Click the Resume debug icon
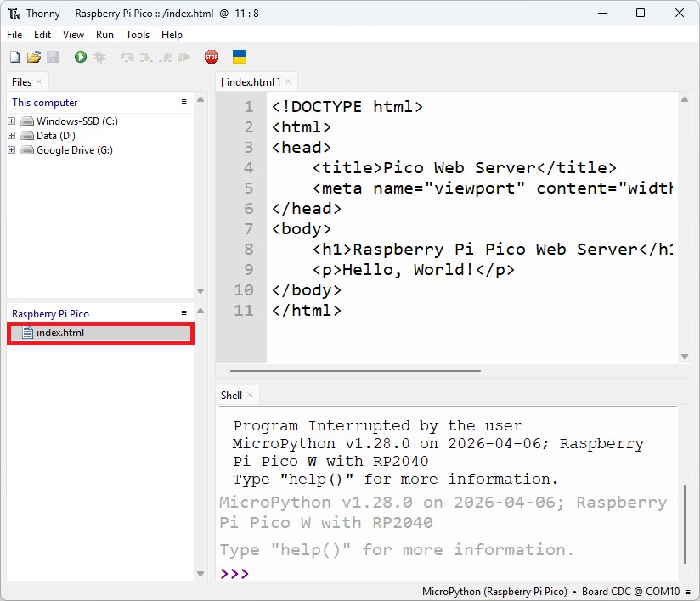Screen dimensions: 700x601 pos(183,57)
